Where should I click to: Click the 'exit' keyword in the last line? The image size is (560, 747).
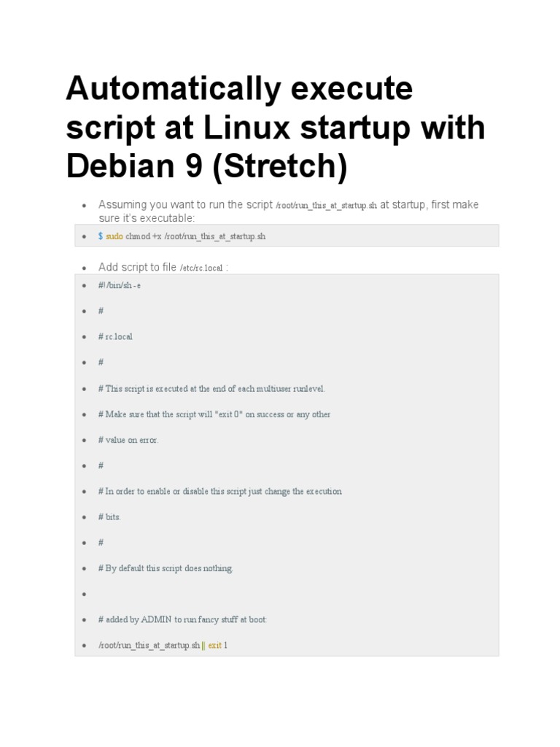click(x=215, y=646)
